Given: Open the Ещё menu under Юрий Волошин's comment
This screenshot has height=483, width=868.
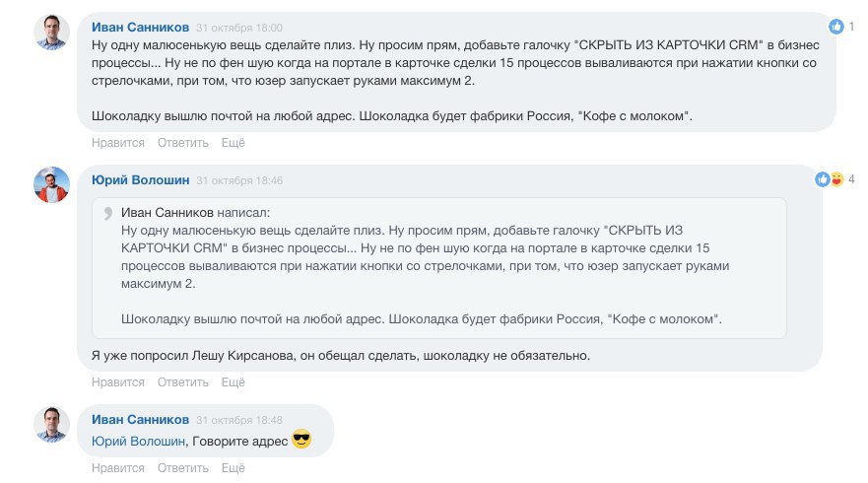Looking at the screenshot, I should click(233, 382).
